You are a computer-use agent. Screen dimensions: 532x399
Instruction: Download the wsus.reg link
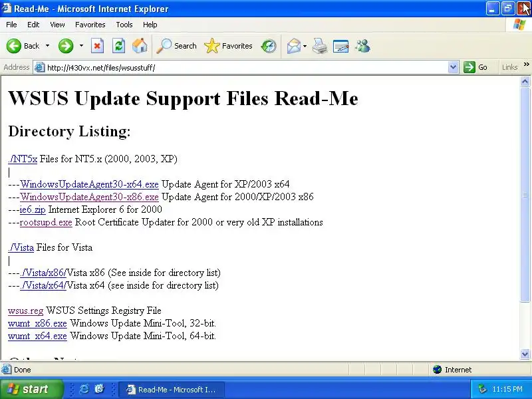pyautogui.click(x=26, y=311)
